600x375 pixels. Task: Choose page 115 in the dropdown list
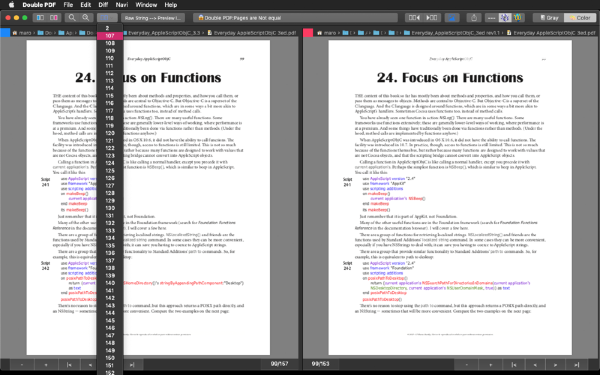pyautogui.click(x=110, y=96)
